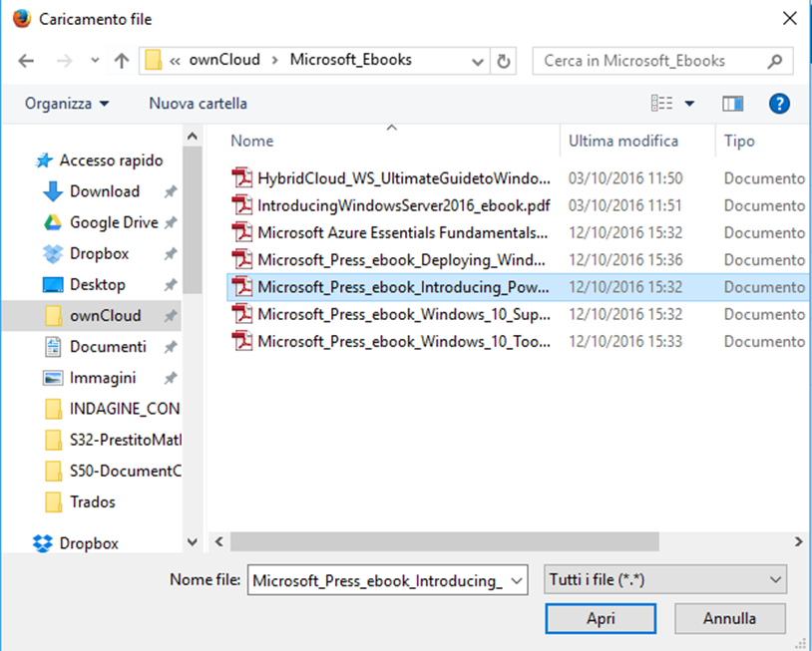
Task: Click the Windows_10_Sup PDF icon
Action: click(x=241, y=314)
